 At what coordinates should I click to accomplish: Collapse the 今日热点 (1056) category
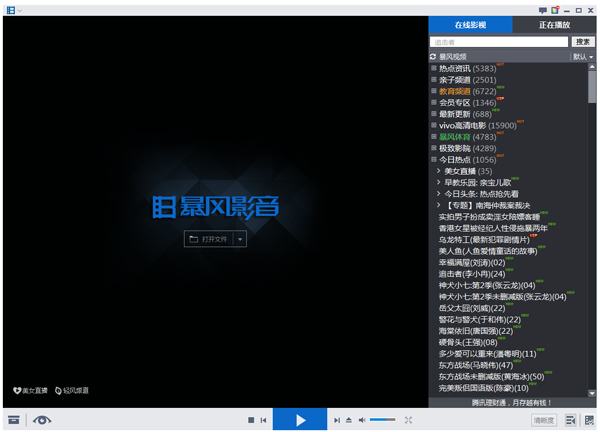click(434, 160)
